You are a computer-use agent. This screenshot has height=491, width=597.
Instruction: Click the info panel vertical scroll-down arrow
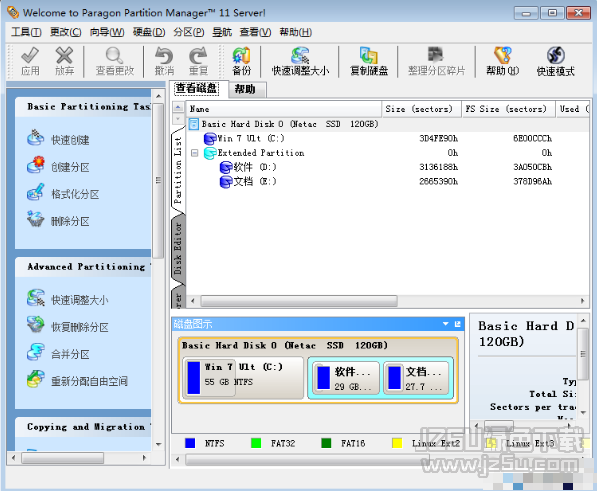pos(583,413)
